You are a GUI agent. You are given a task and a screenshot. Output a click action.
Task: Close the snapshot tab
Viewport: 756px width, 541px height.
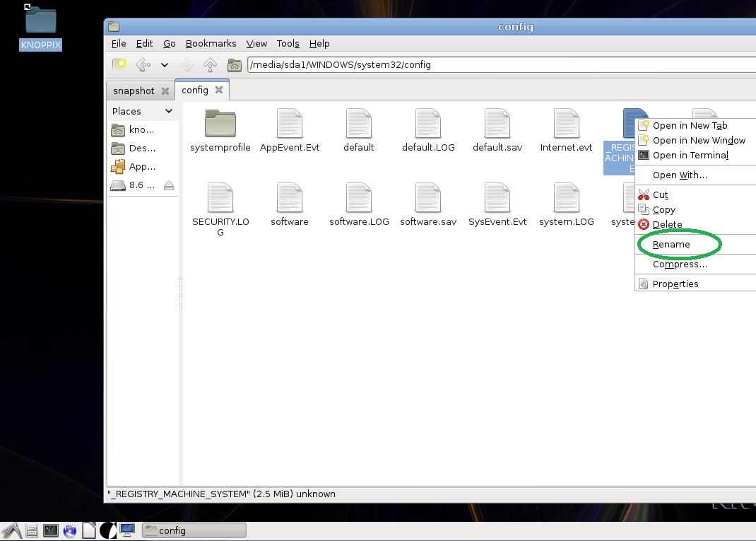pos(165,91)
